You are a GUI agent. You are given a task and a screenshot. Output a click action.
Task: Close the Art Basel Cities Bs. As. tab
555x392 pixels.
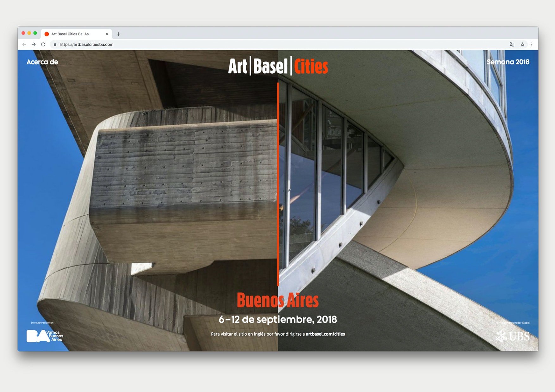click(x=107, y=34)
